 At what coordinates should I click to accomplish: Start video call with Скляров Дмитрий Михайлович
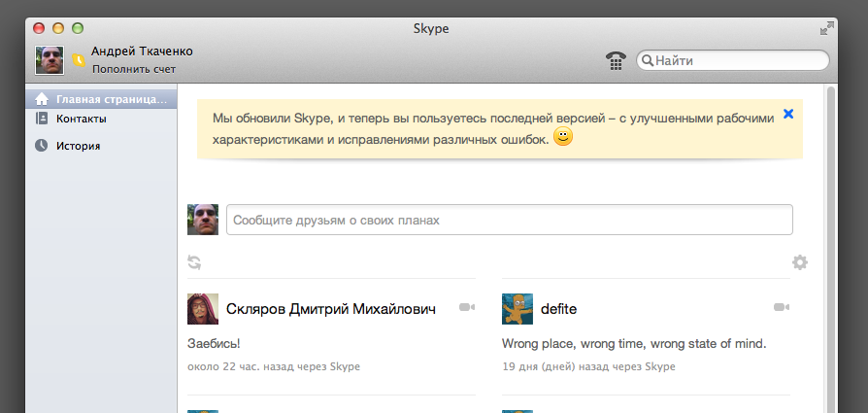tap(467, 308)
